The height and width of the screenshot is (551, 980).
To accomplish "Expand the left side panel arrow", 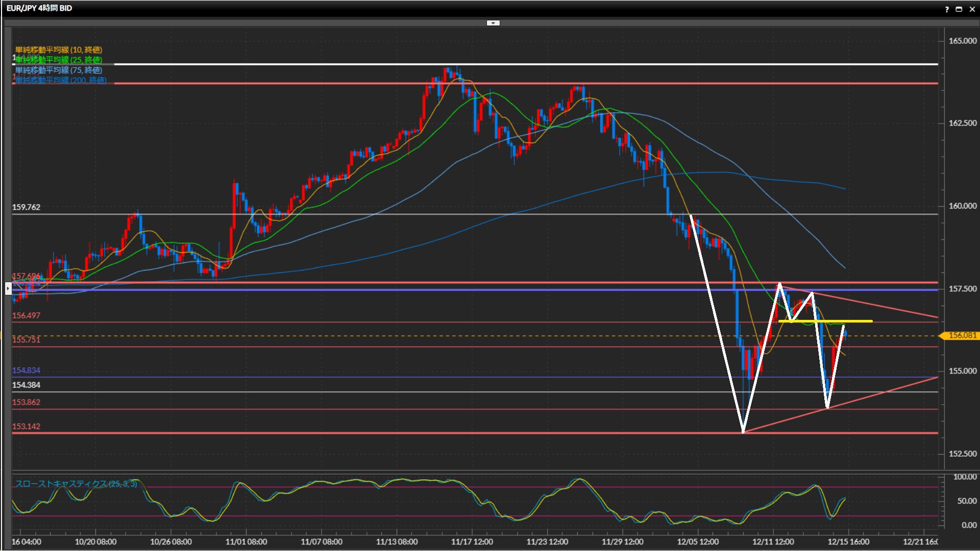I will (8, 289).
